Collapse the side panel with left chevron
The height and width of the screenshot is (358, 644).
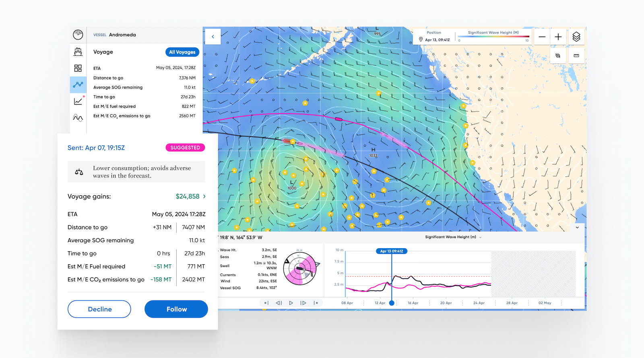tap(213, 37)
